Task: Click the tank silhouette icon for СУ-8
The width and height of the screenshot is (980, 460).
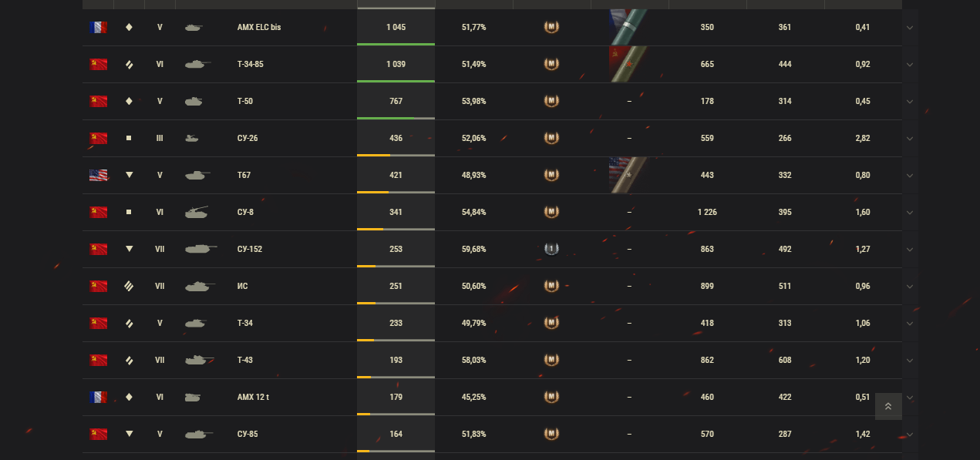Action: coord(197,212)
